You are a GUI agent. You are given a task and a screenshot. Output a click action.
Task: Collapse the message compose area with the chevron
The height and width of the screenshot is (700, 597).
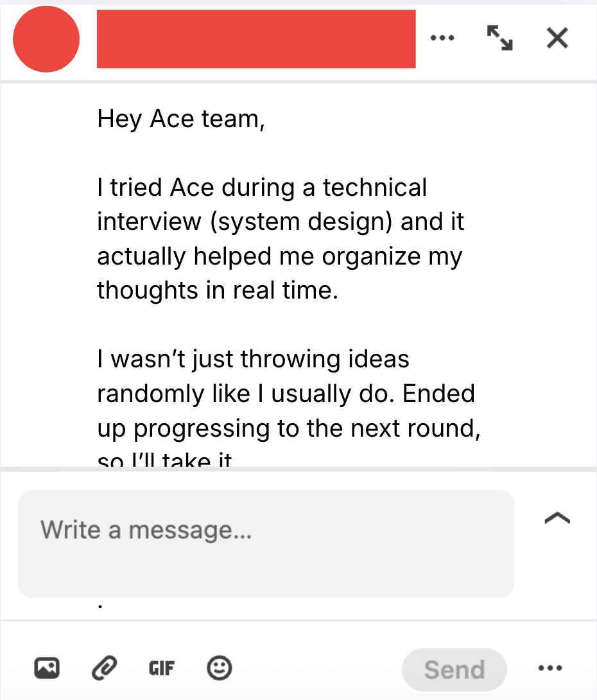pyautogui.click(x=557, y=518)
